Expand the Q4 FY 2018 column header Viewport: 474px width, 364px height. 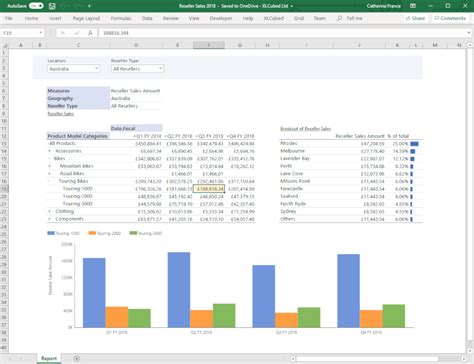click(x=228, y=136)
